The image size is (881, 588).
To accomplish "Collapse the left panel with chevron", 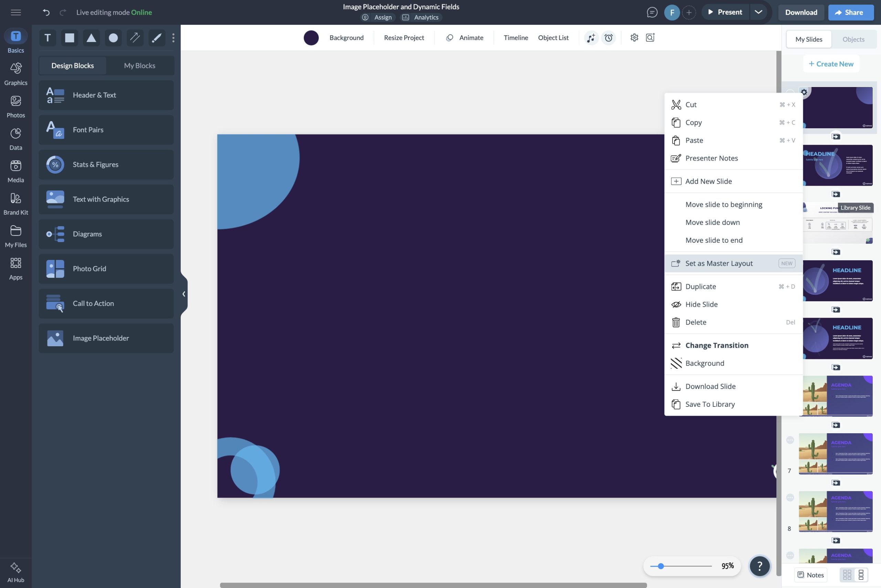I will click(x=183, y=294).
